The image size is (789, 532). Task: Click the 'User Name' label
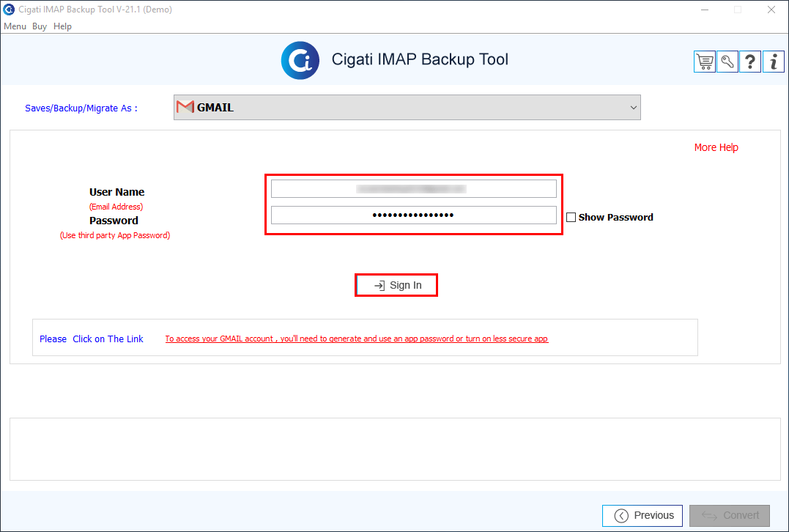tap(116, 192)
